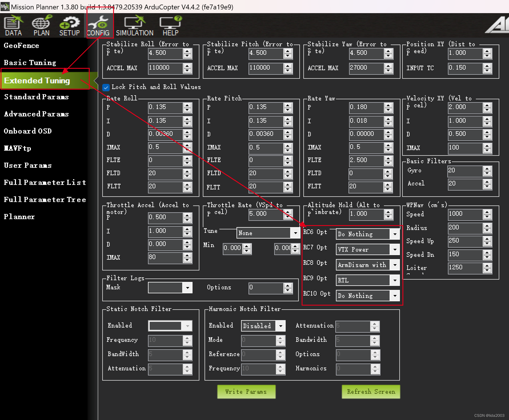The height and width of the screenshot is (420, 509).
Task: Adjust WPNav Speed Up spinner arrows
Action: 487,242
